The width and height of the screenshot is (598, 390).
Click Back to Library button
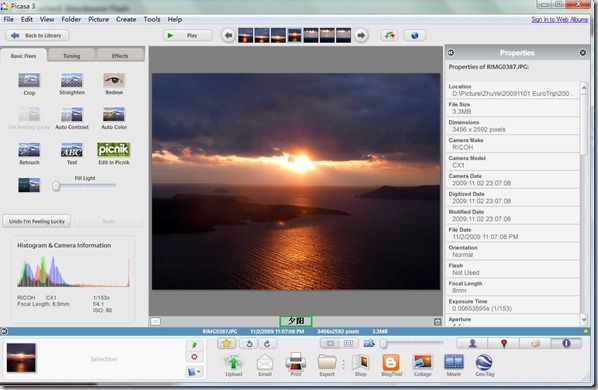coord(37,35)
